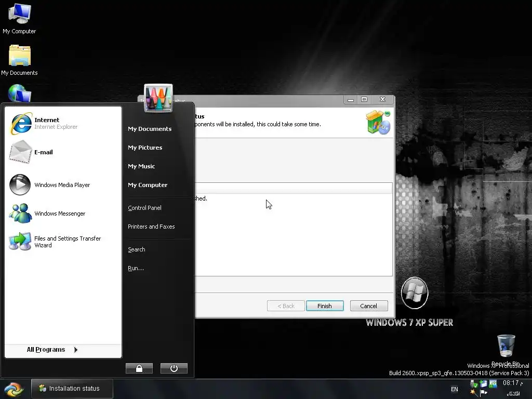Open the My Computer desktop icon
This screenshot has width=532, height=399.
(x=19, y=19)
